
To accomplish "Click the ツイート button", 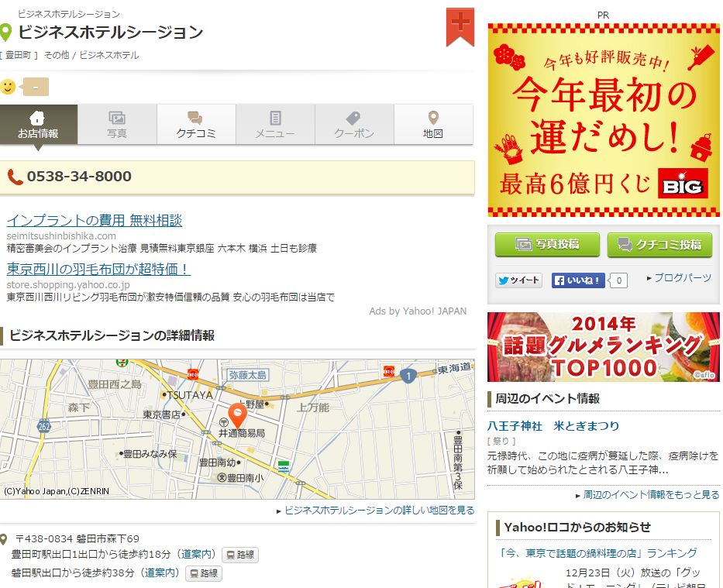I will (518, 280).
